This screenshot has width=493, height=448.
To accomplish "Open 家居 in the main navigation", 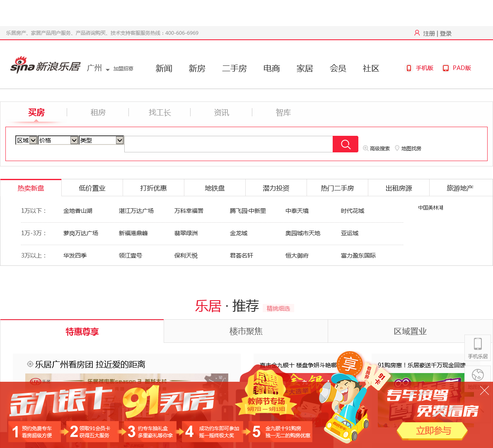I will pyautogui.click(x=304, y=68).
